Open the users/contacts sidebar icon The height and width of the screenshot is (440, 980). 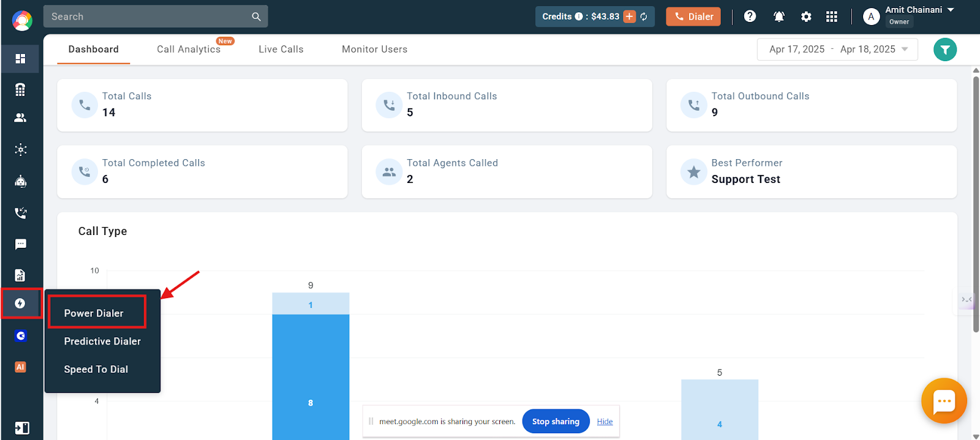tap(20, 117)
